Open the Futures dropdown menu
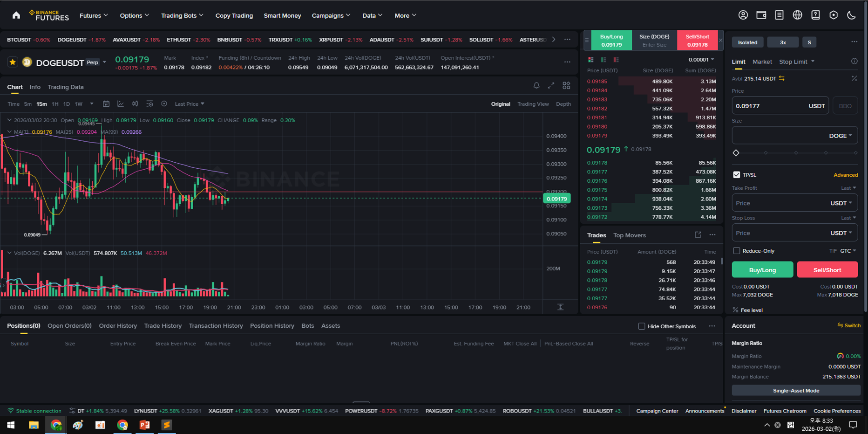This screenshot has height=434, width=868. coord(94,15)
